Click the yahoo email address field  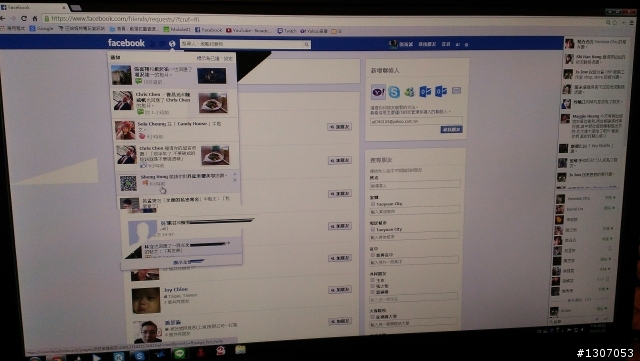416,121
